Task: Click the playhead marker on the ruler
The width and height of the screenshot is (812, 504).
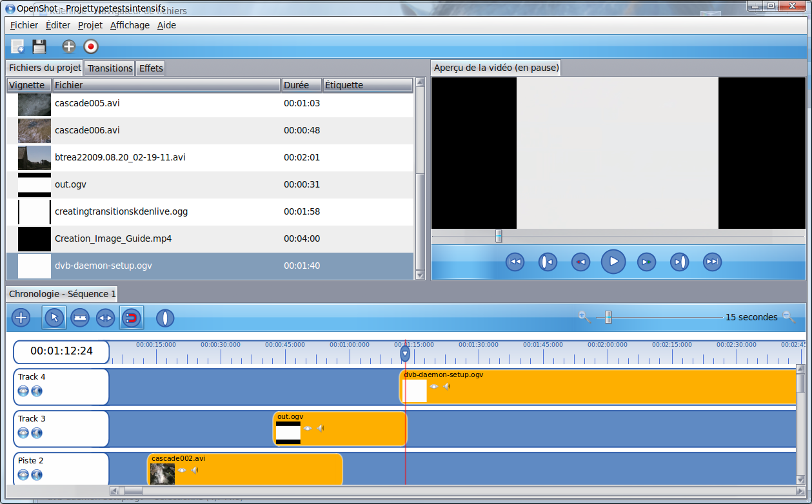Action: 405,353
